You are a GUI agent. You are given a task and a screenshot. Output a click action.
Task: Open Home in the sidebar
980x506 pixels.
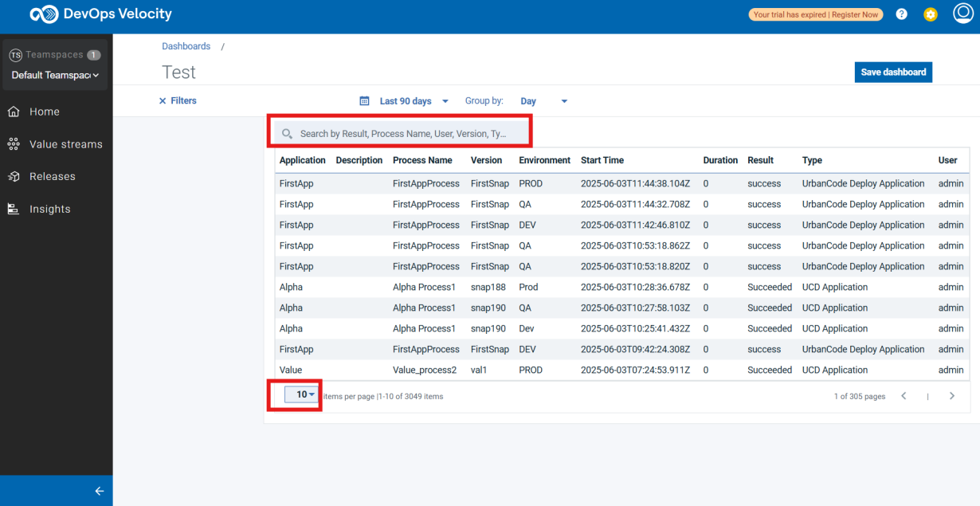pos(45,112)
